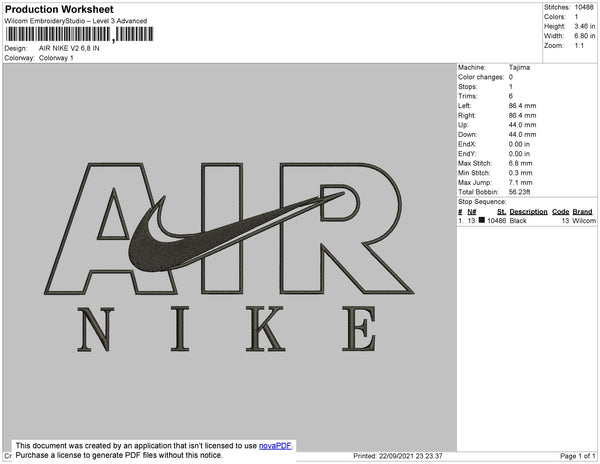Click the barcode under the studio name

pyautogui.click(x=79, y=34)
